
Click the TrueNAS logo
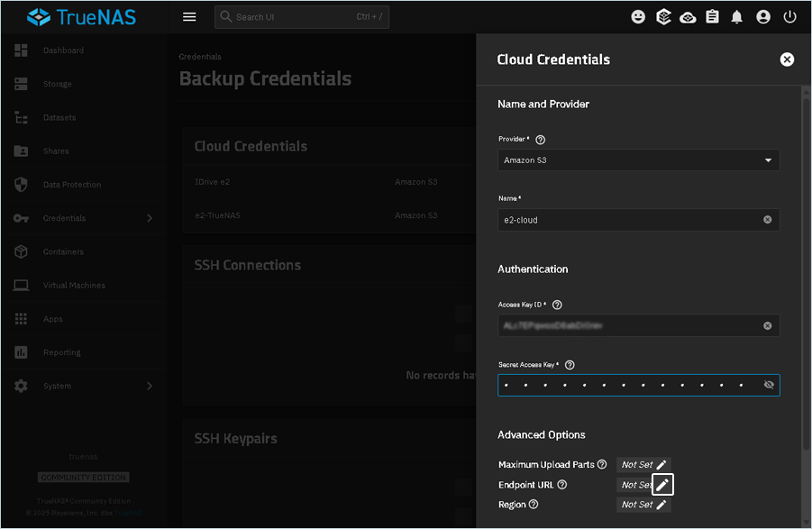point(81,17)
